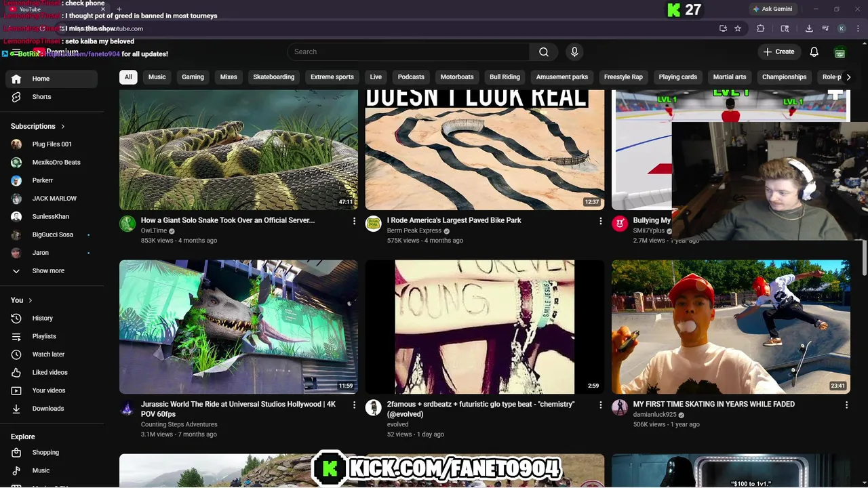Image resolution: width=868 pixels, height=488 pixels.
Task: Open Liked videos in the sidebar
Action: (52, 372)
